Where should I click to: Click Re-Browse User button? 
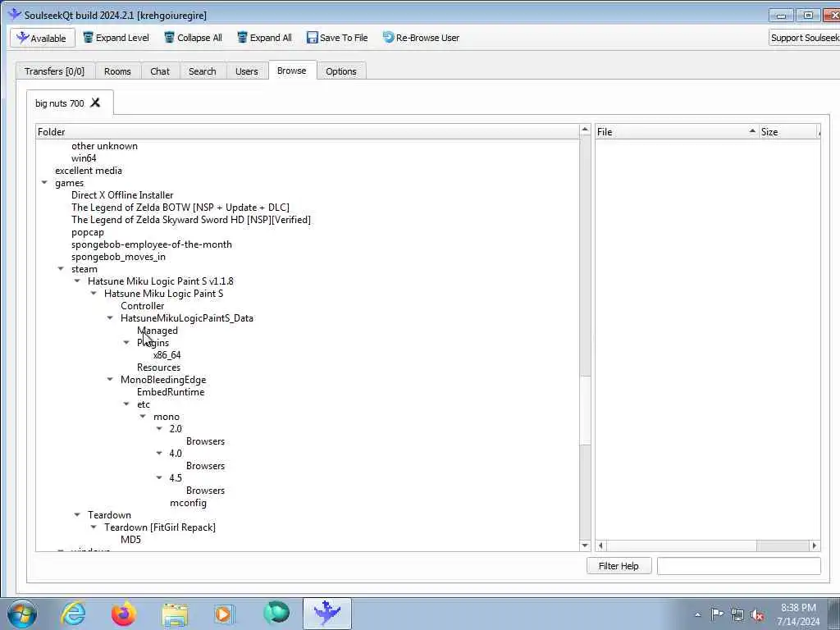tap(421, 38)
